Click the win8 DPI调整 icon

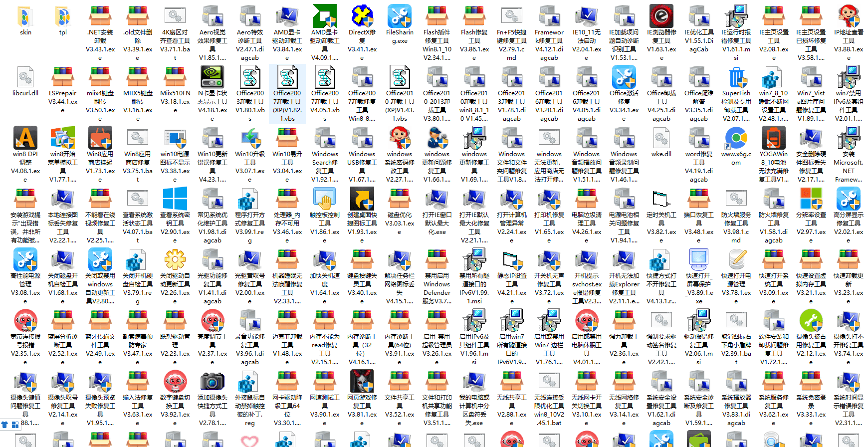click(x=25, y=139)
